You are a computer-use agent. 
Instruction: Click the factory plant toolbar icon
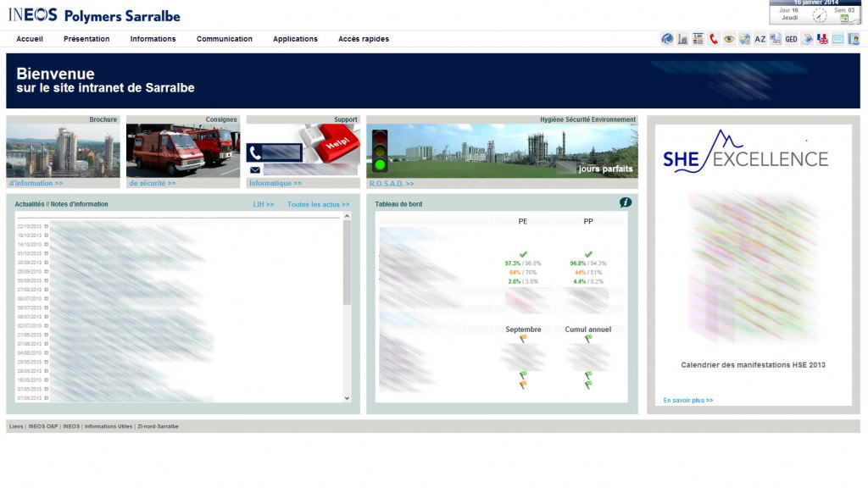[682, 39]
